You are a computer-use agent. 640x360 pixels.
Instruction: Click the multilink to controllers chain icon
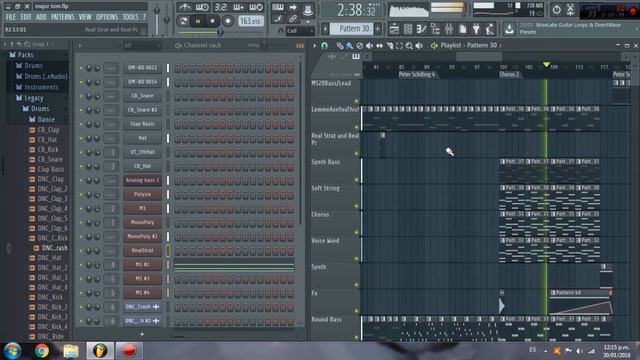(293, 19)
